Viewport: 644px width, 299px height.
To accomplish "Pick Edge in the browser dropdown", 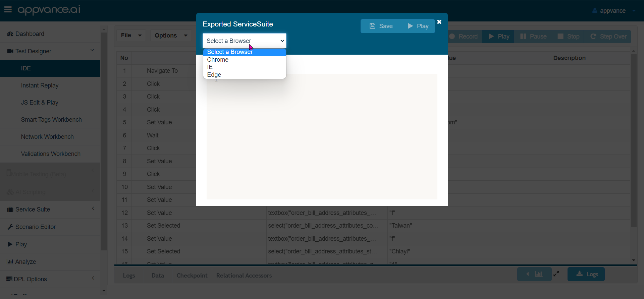I will click(214, 75).
